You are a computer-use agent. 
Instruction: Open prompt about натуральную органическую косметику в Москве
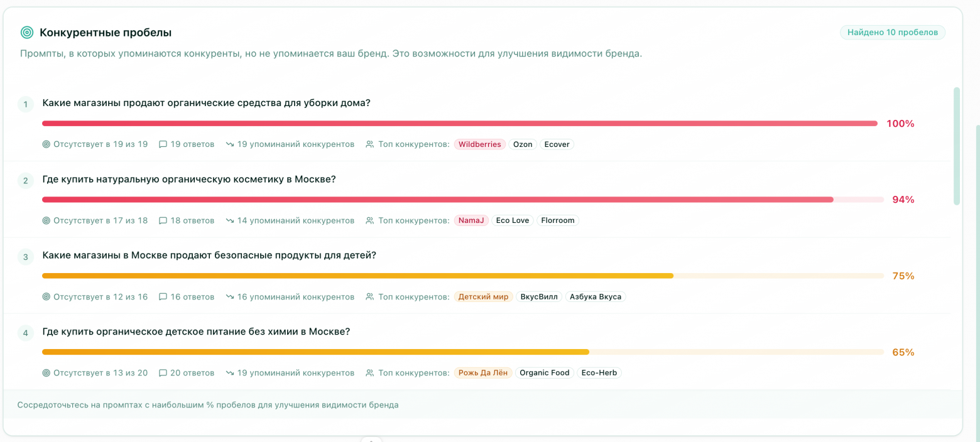[189, 180]
